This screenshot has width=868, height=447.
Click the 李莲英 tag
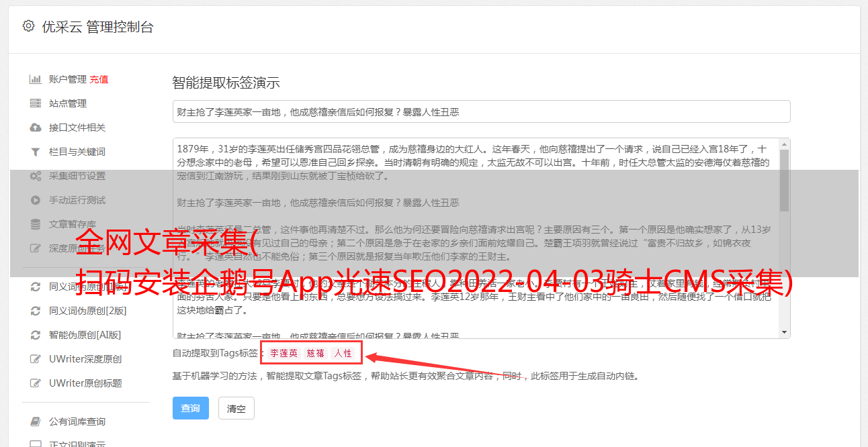click(284, 353)
